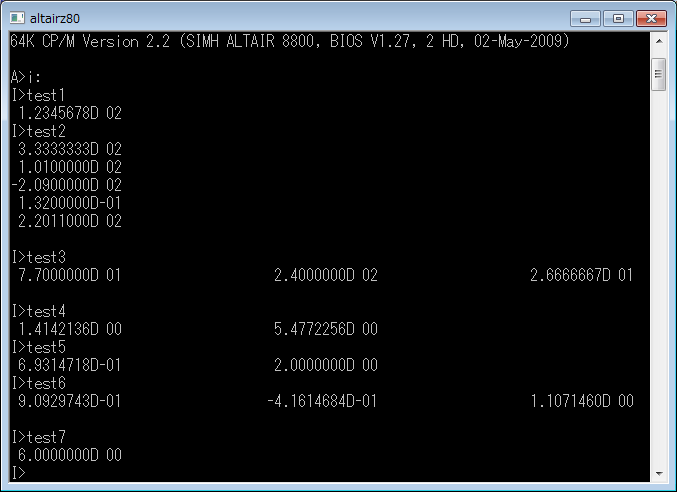Close the altairz80 console window
The width and height of the screenshot is (677, 492).
pos(651,19)
